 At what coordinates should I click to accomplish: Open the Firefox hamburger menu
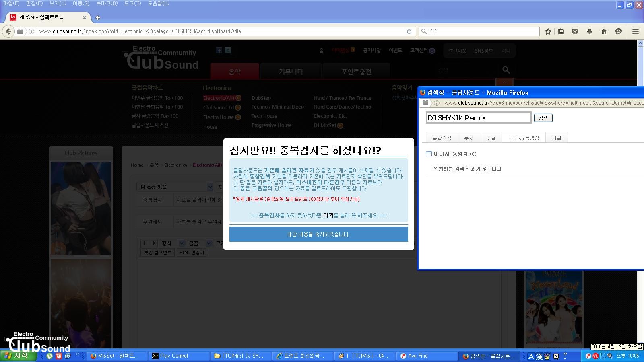tap(636, 31)
